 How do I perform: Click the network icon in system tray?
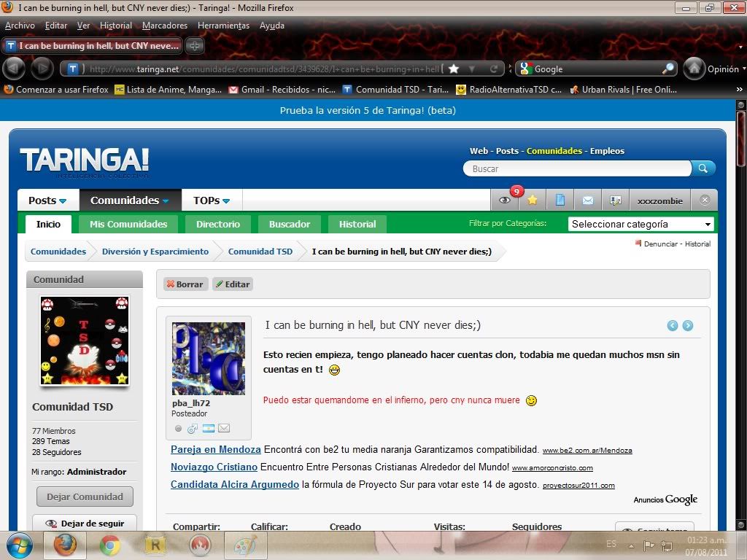(x=667, y=545)
